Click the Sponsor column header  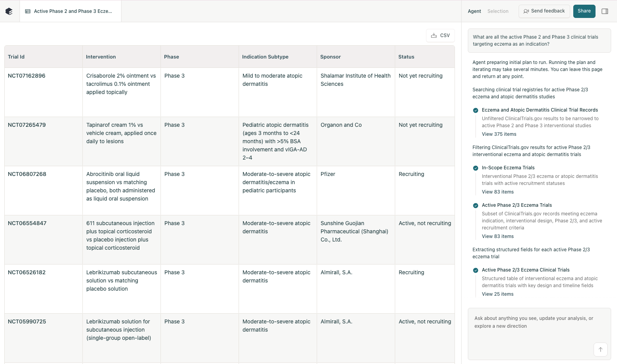tap(330, 57)
